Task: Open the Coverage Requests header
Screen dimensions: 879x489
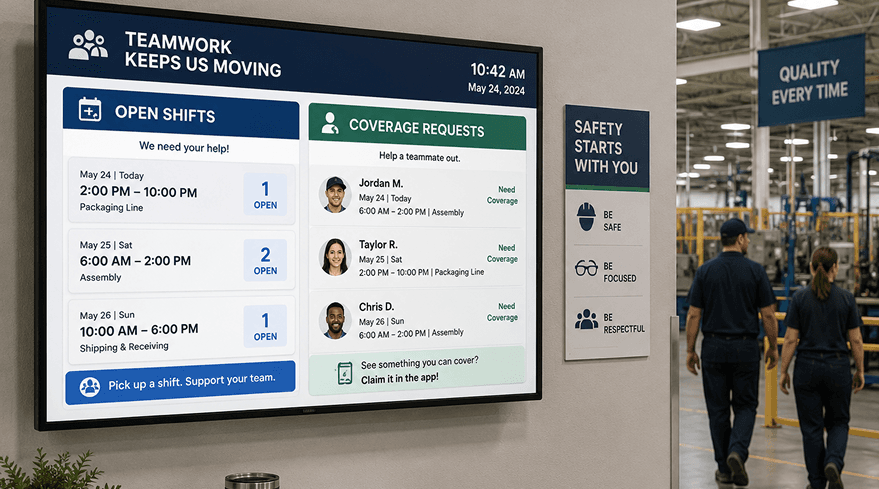Action: coord(417,126)
